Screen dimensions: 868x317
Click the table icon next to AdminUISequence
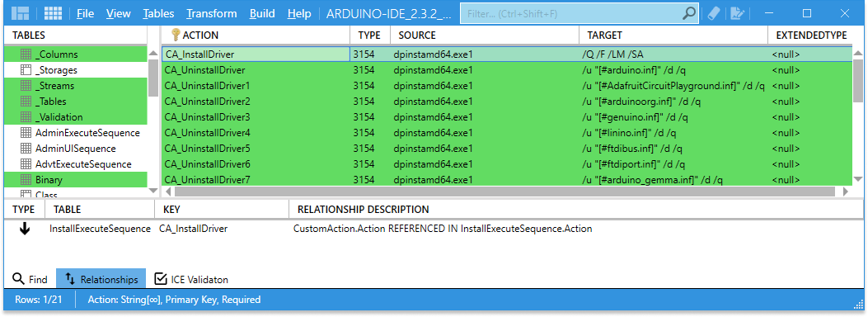[x=26, y=149]
